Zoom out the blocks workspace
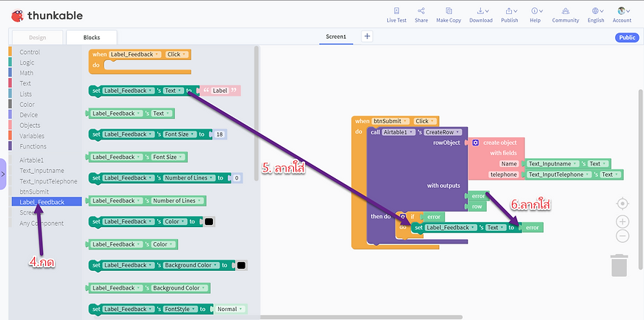This screenshot has width=644, height=320. (622, 236)
